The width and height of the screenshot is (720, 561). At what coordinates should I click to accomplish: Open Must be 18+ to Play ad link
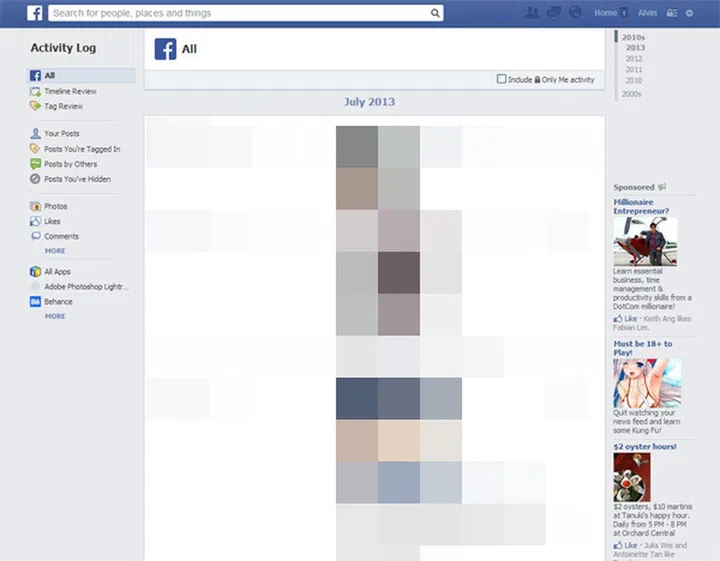click(643, 348)
